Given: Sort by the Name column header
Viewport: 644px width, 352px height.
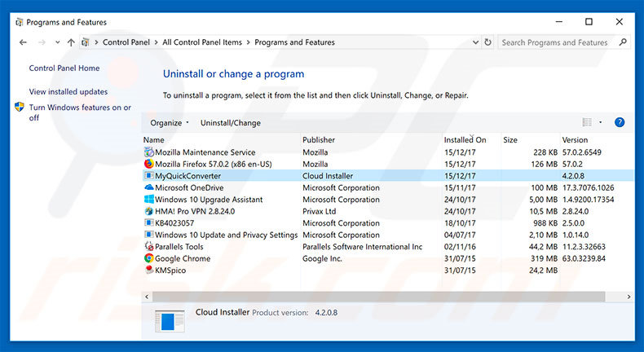Looking at the screenshot, I should pyautogui.click(x=153, y=140).
